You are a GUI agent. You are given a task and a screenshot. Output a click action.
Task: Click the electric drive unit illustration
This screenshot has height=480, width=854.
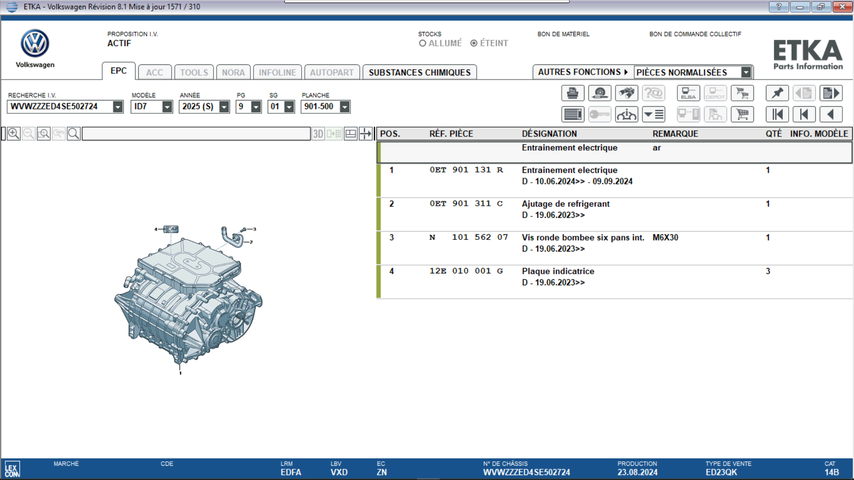(x=188, y=301)
